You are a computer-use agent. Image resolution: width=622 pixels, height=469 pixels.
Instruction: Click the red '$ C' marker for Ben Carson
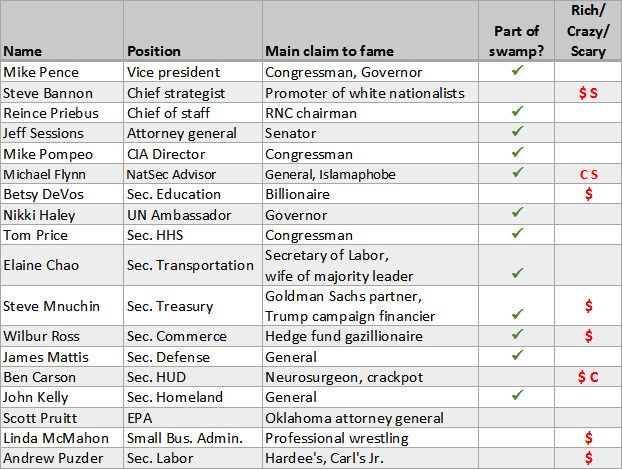pyautogui.click(x=588, y=377)
